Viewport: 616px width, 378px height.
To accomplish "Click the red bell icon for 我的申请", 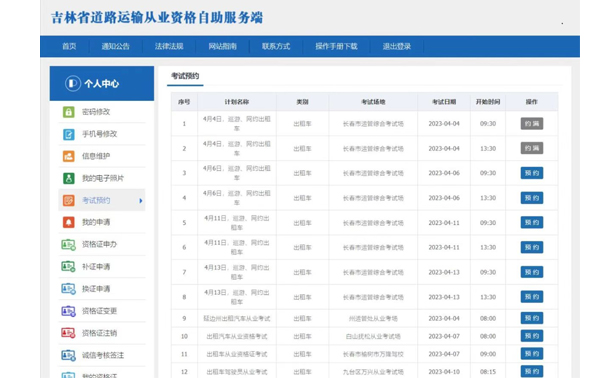I will pyautogui.click(x=68, y=222).
